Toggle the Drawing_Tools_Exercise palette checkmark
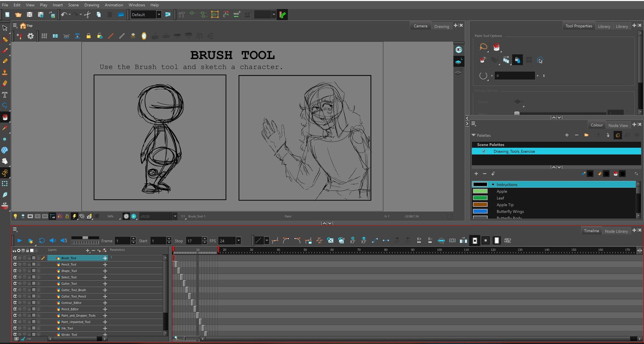The width and height of the screenshot is (644, 344). [x=484, y=152]
